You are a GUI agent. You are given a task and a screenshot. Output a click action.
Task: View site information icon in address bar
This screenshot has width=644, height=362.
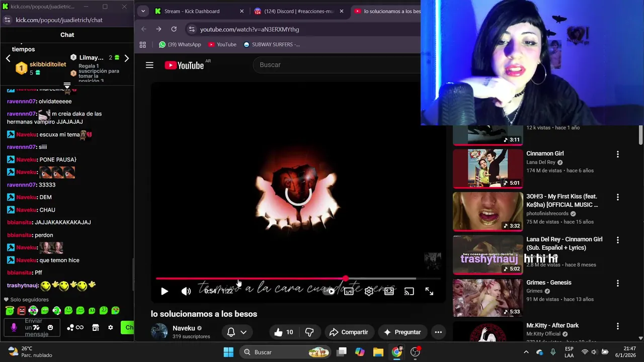click(x=191, y=29)
